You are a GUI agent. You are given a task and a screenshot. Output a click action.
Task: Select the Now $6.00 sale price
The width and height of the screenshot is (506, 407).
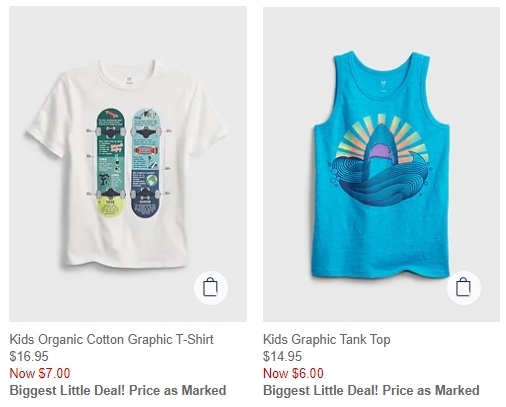coord(293,373)
